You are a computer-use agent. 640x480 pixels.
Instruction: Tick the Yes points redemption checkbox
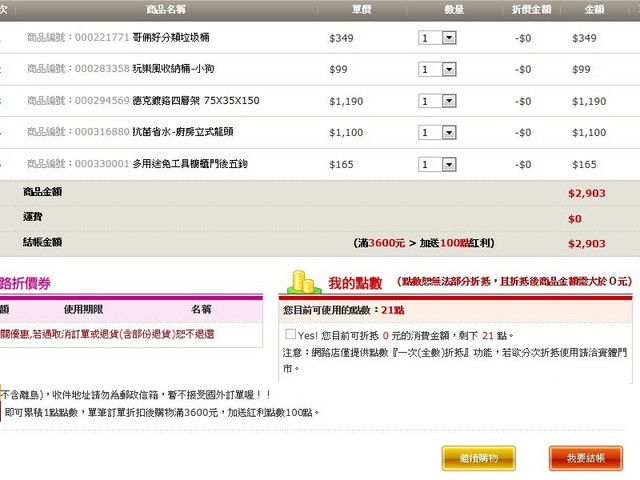tap(291, 334)
